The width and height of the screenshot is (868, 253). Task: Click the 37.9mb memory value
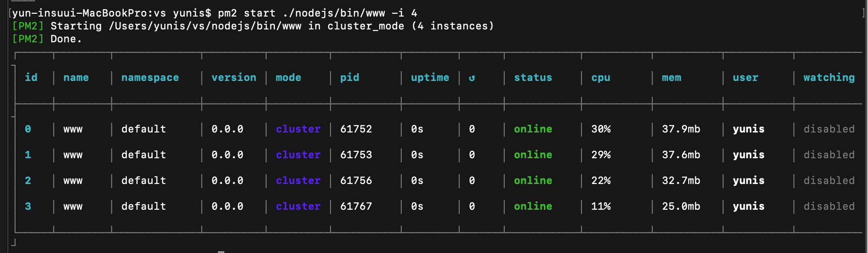click(681, 129)
